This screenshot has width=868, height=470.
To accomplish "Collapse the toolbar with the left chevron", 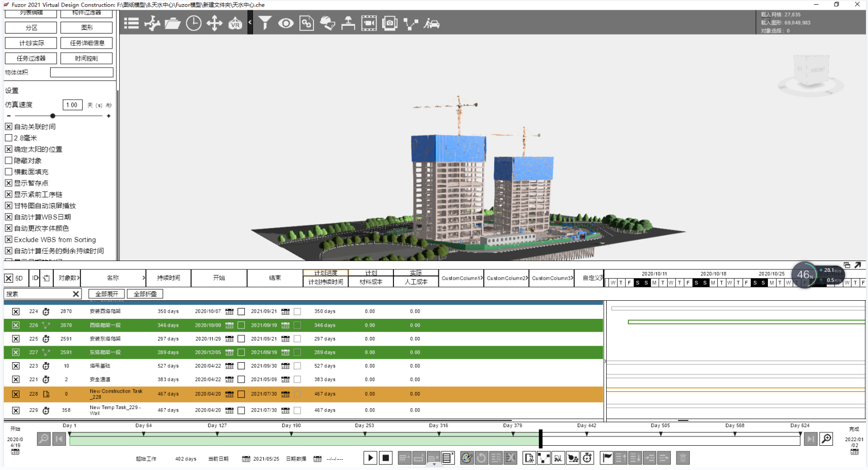I will tap(250, 23).
